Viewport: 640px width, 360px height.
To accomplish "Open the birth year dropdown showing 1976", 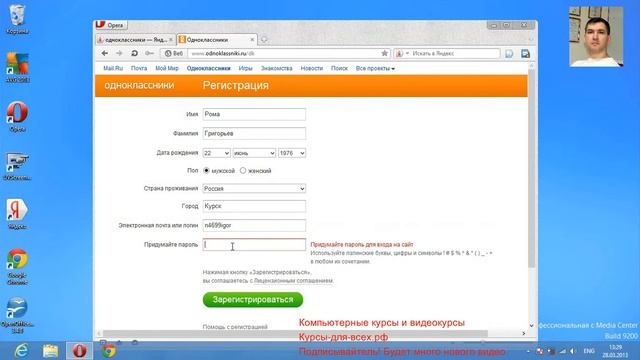I will coord(292,153).
